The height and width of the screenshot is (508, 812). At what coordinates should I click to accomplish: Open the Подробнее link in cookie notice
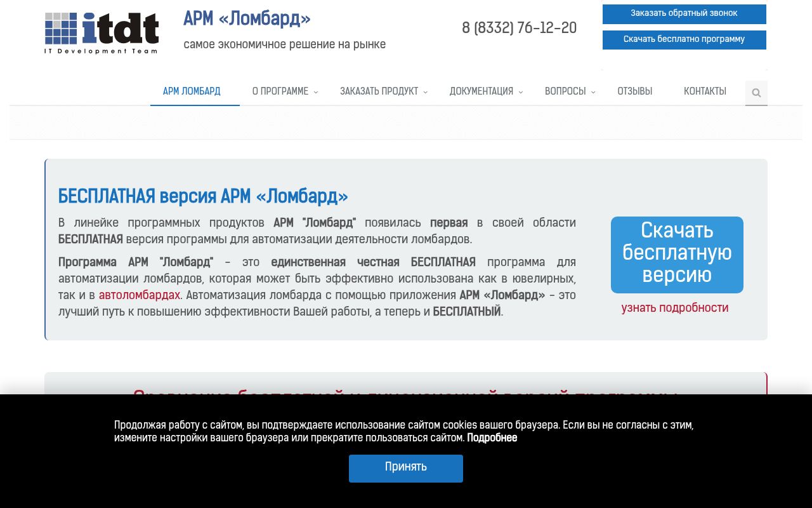coord(492,438)
